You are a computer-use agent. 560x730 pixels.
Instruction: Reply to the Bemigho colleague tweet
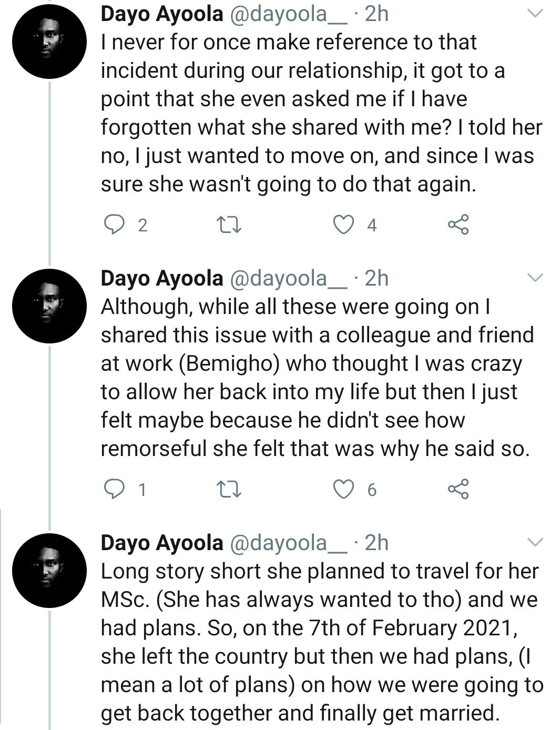pyautogui.click(x=112, y=489)
